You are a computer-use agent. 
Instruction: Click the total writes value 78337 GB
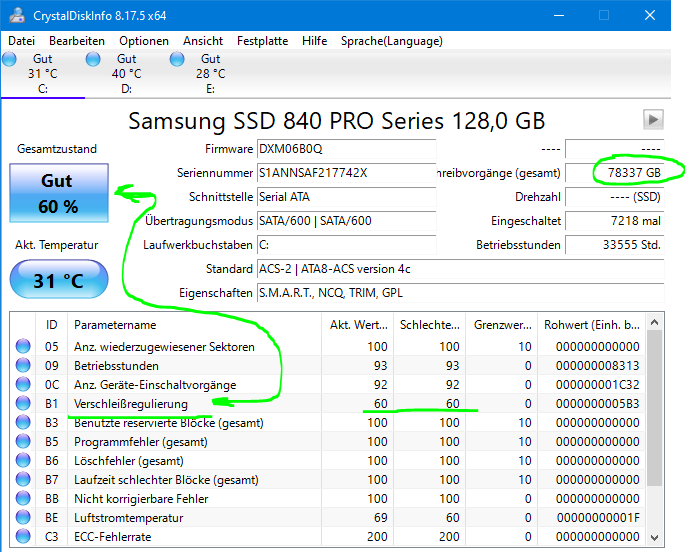coord(615,173)
